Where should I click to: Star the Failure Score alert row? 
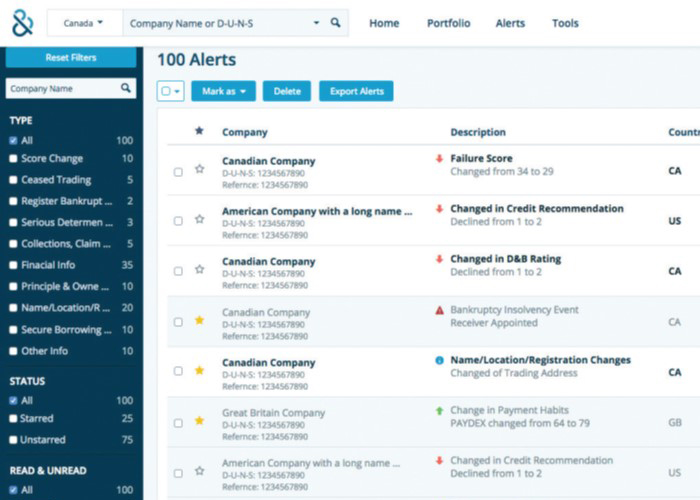pos(199,169)
